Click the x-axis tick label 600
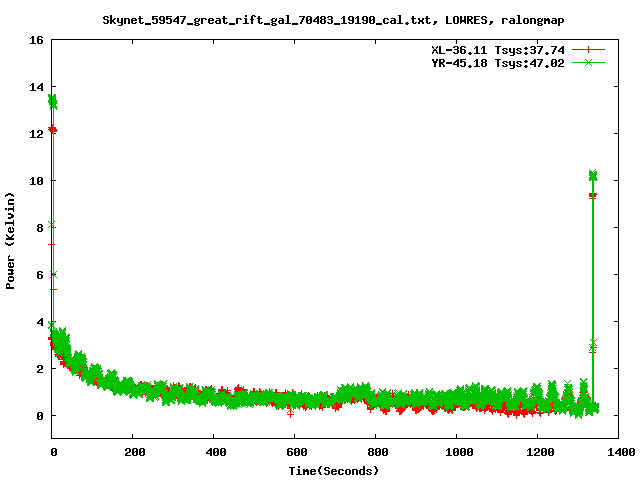Screen dimensions: 640x480 296,452
